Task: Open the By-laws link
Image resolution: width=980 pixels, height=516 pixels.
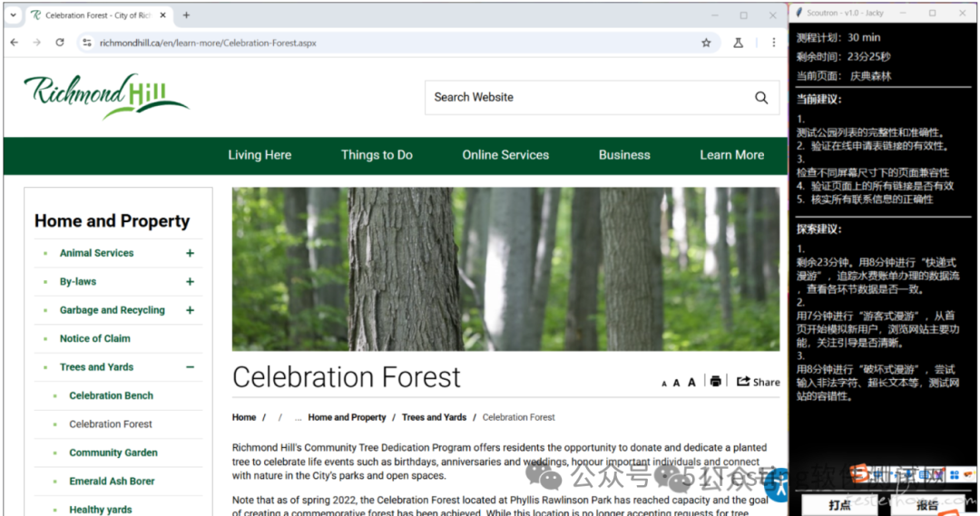Action: click(78, 282)
